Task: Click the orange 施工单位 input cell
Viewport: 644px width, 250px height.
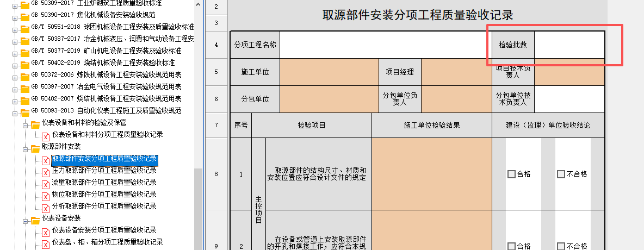Action: 329,72
